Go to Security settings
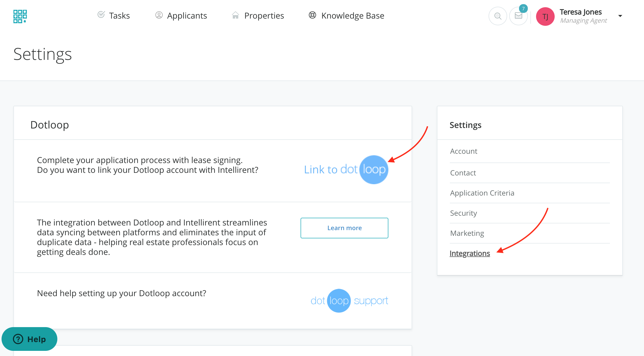The height and width of the screenshot is (356, 644). [x=463, y=213]
